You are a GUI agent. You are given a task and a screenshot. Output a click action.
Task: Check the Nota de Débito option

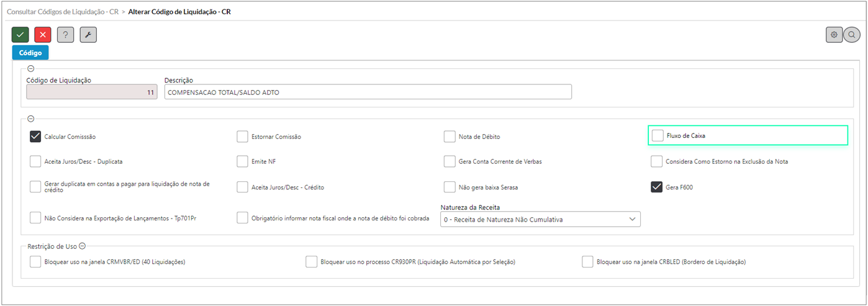[x=450, y=137]
